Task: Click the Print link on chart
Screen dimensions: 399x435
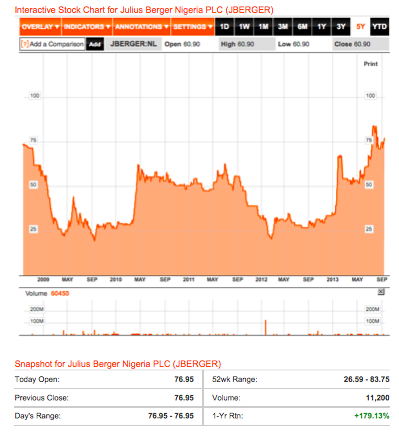Action: [371, 64]
